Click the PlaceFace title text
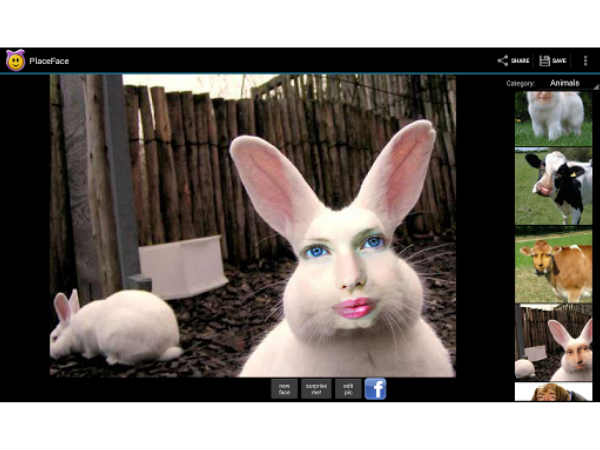 coord(50,61)
